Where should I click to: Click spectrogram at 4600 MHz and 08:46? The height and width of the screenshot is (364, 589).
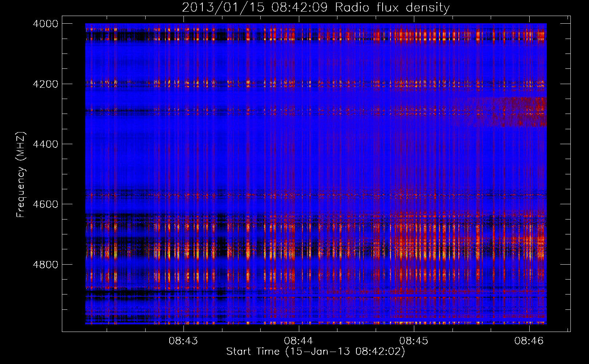529,204
